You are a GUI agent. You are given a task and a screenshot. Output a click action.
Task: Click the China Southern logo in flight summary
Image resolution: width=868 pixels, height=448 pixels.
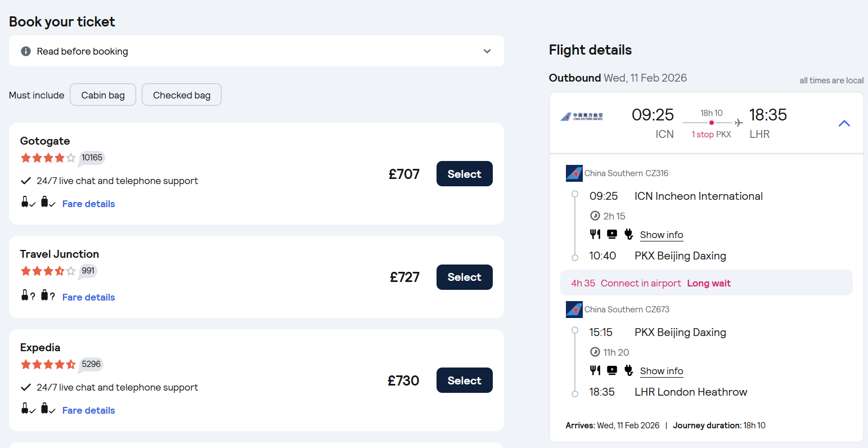(x=582, y=117)
